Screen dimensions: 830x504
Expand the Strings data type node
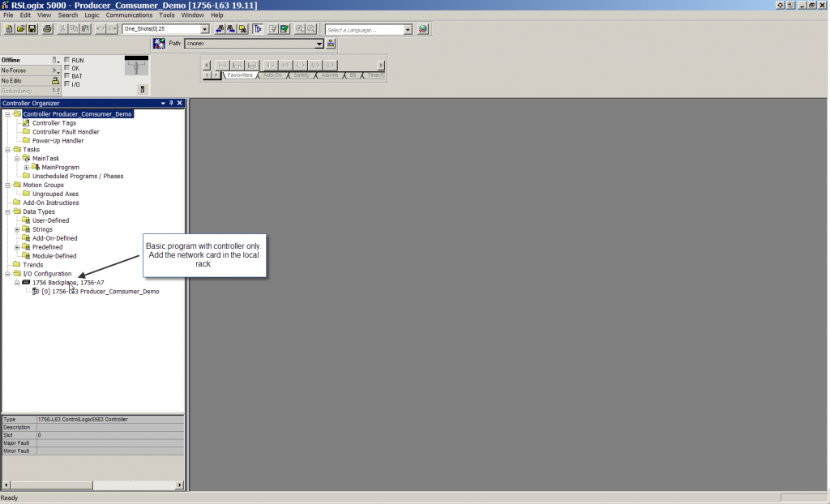(17, 230)
